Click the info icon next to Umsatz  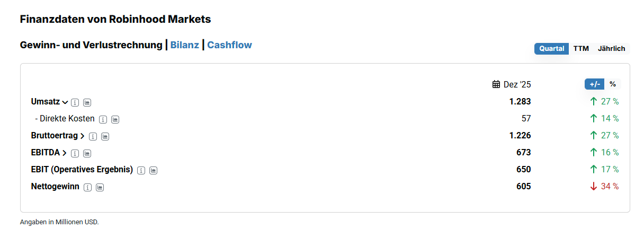pyautogui.click(x=75, y=102)
